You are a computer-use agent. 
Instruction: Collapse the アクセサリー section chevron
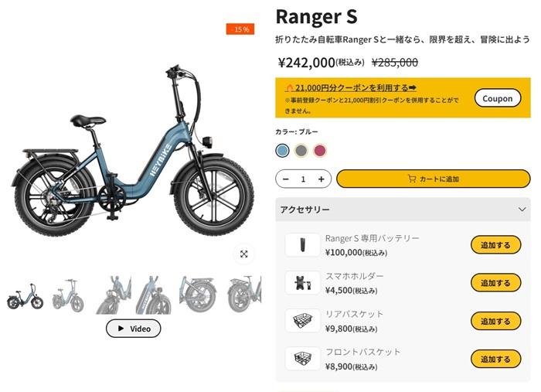(522, 210)
